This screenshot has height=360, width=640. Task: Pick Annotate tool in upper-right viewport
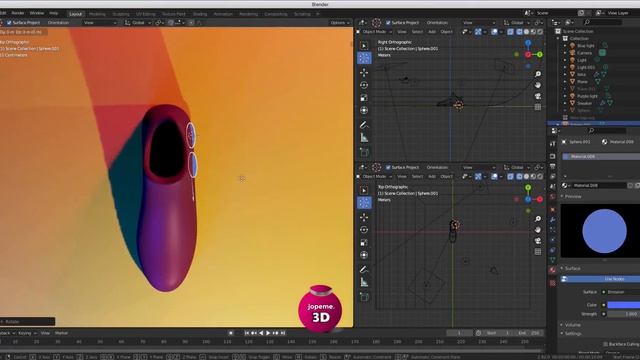click(x=364, y=125)
